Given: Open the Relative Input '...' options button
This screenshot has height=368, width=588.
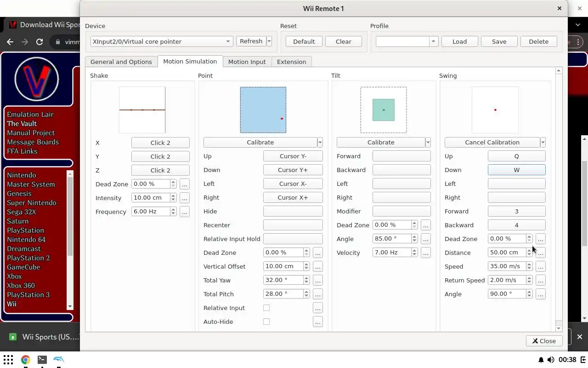Looking at the screenshot, I should pyautogui.click(x=317, y=308).
